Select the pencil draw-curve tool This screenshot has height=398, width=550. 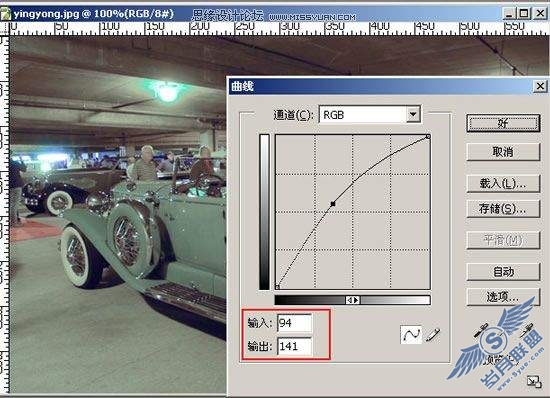pos(433,335)
